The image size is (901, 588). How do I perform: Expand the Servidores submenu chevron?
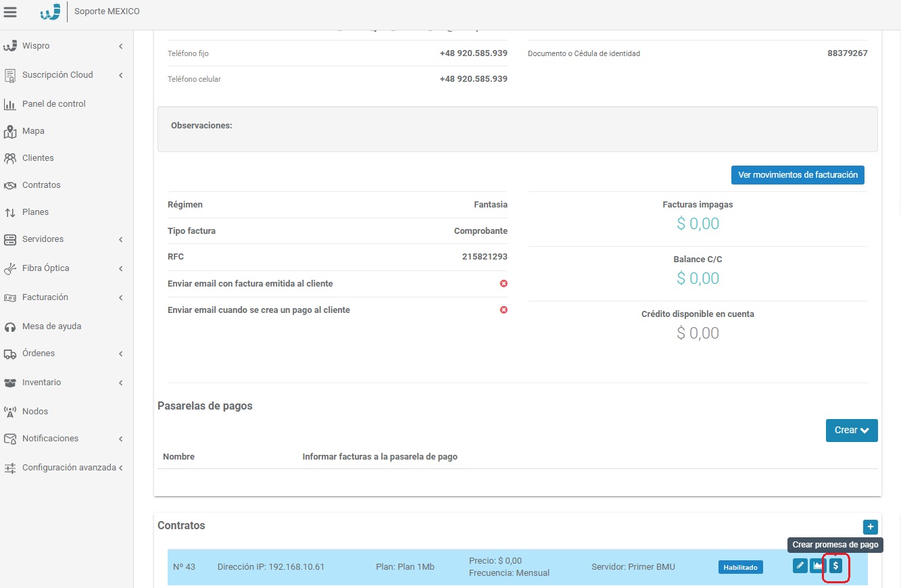pyautogui.click(x=121, y=239)
